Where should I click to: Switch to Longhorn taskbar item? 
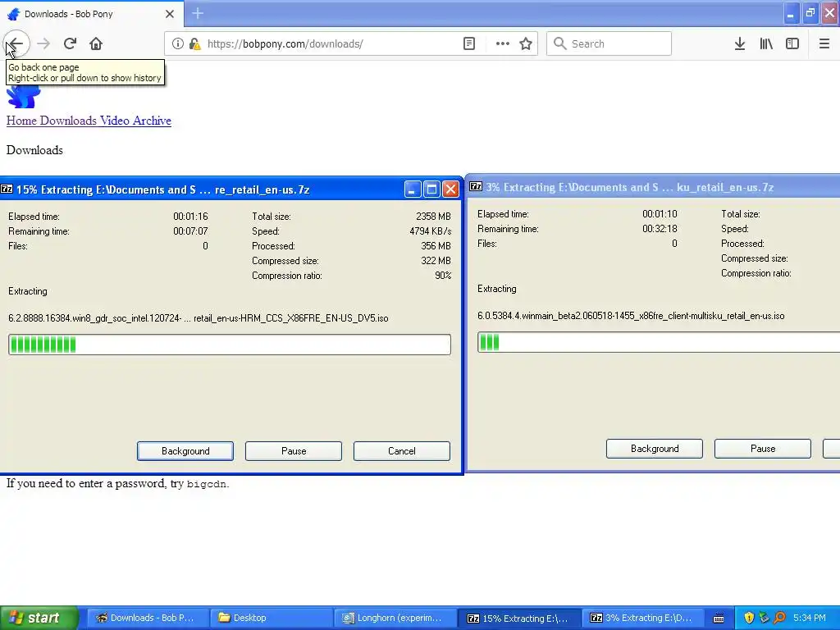(x=394, y=618)
